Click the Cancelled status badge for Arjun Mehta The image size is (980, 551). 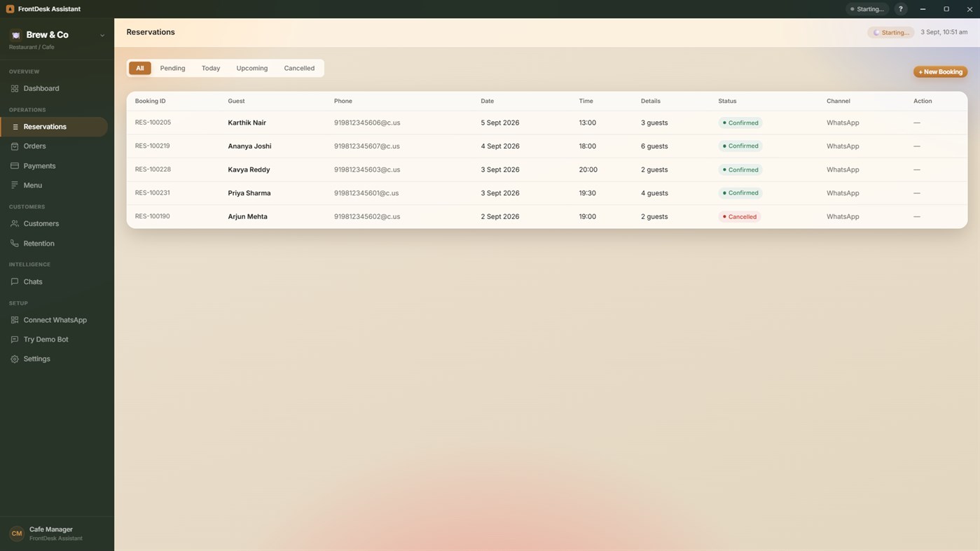click(740, 217)
